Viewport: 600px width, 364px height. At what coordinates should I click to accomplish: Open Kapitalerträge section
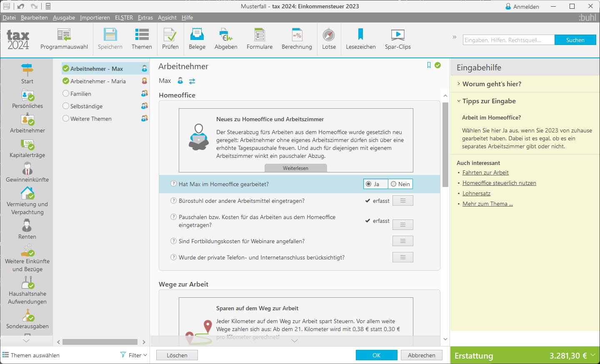(x=27, y=148)
